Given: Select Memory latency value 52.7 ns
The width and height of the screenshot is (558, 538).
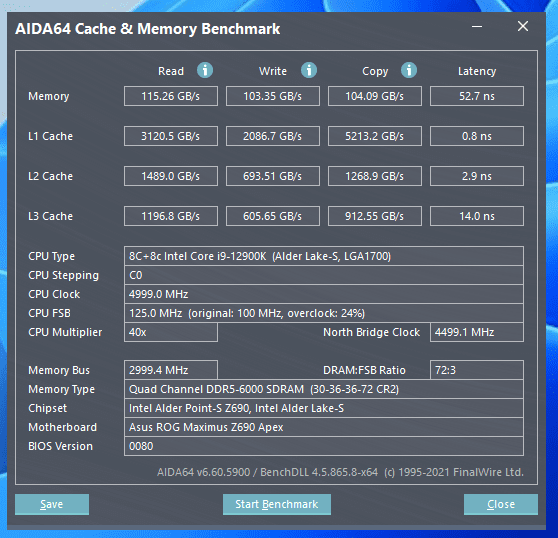Looking at the screenshot, I should pos(477,96).
